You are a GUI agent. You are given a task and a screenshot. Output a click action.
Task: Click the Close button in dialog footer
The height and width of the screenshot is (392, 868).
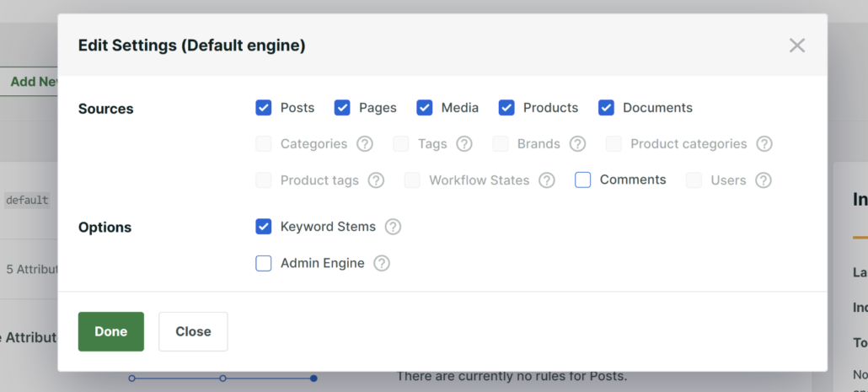[x=193, y=331]
